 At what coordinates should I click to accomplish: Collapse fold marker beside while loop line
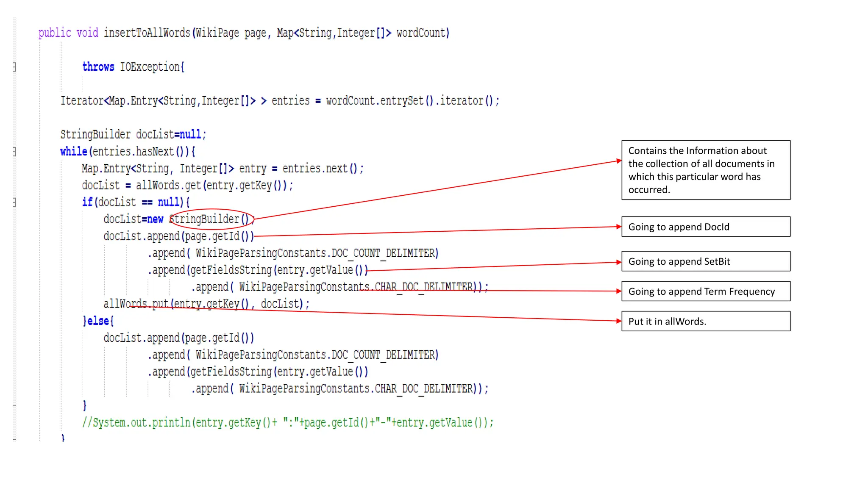[x=14, y=152]
